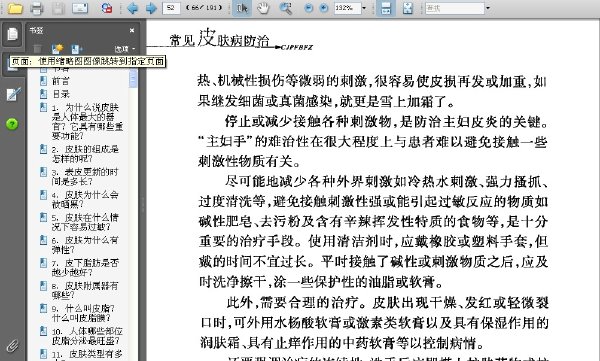This screenshot has width=600, height=361.
Task: Click the bookmark page icon beside 目录
Action: (x=44, y=94)
